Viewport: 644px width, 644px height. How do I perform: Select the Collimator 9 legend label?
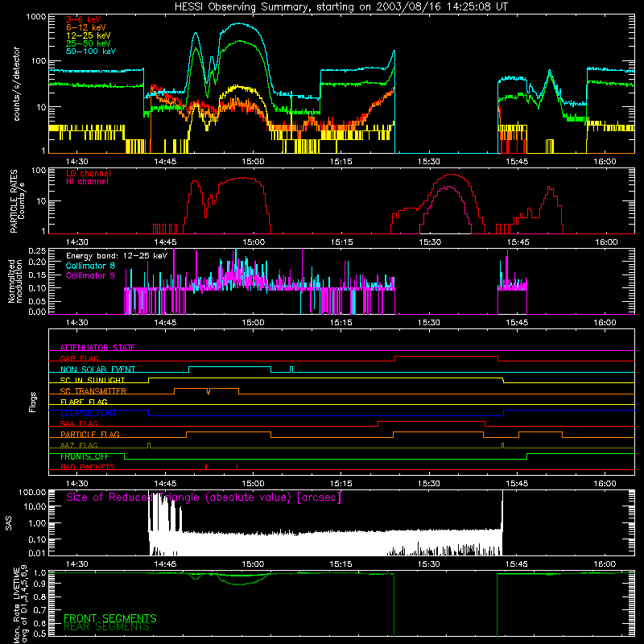tap(90, 275)
